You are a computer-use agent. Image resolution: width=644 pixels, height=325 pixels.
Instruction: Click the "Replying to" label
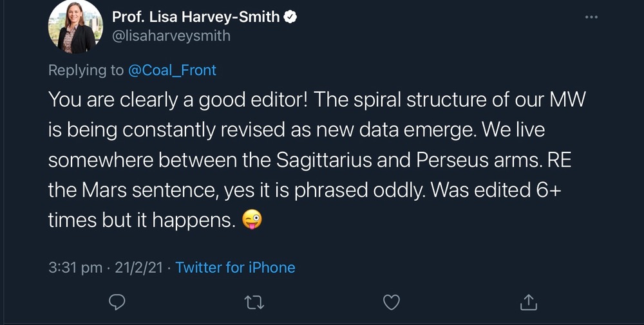pyautogui.click(x=86, y=70)
